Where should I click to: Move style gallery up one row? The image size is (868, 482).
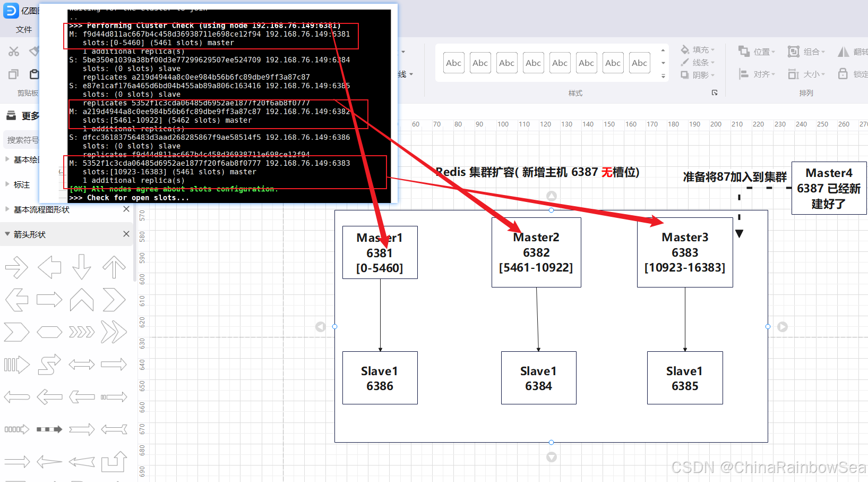point(663,50)
